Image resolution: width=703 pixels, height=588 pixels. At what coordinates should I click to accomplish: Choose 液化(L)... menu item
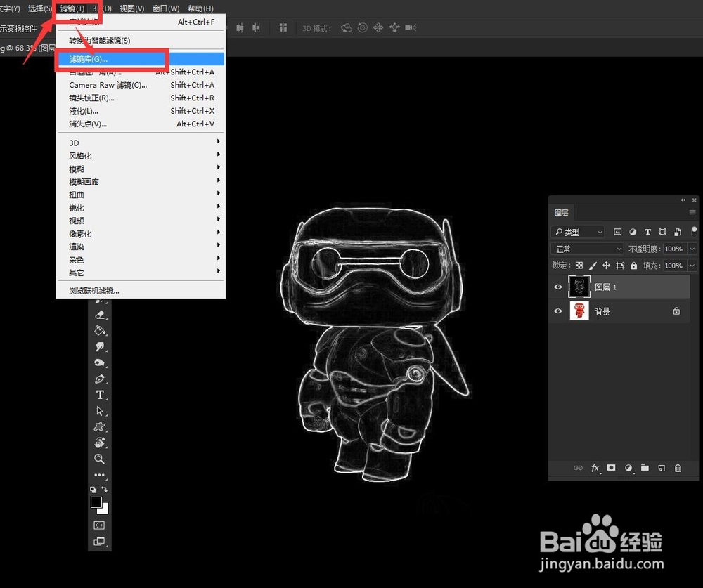140,111
